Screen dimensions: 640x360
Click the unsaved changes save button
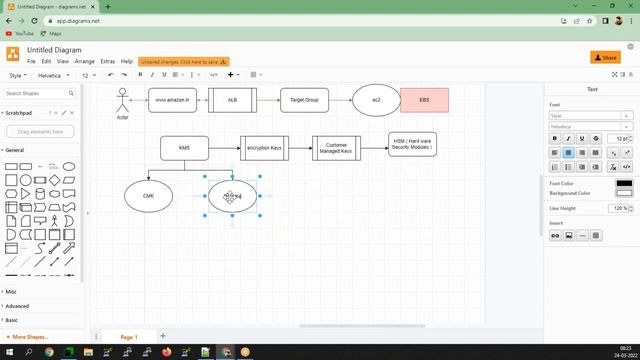tap(184, 62)
